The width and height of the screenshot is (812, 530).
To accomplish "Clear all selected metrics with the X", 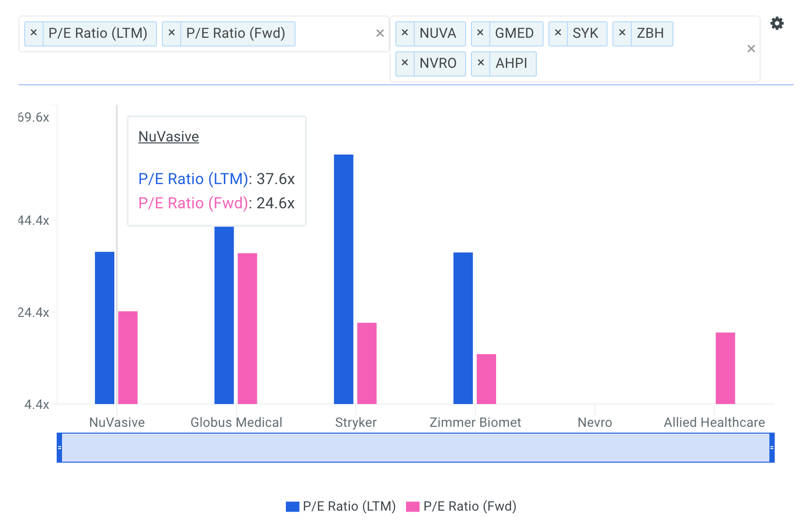I will [380, 33].
